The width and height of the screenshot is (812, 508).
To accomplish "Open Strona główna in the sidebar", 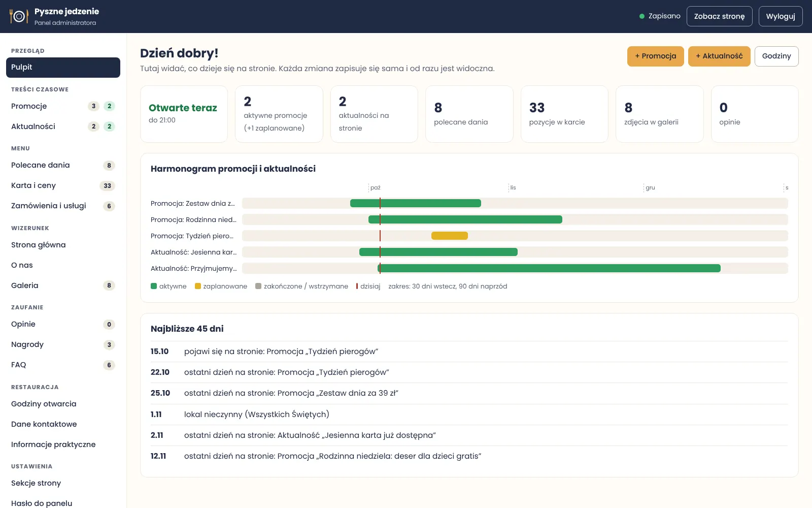I will [x=63, y=245].
